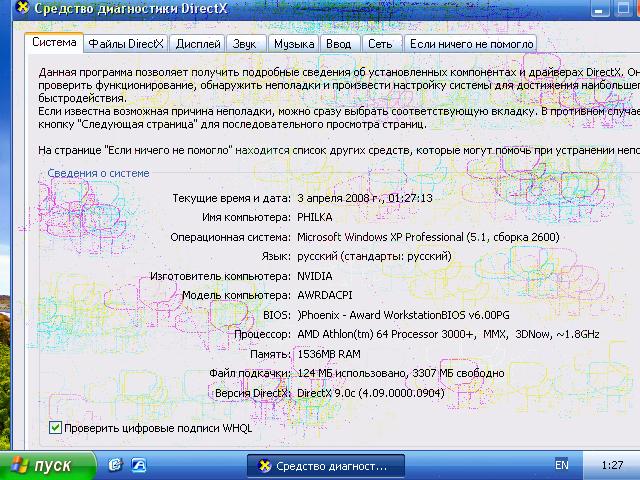Open the Система tab

point(54,42)
